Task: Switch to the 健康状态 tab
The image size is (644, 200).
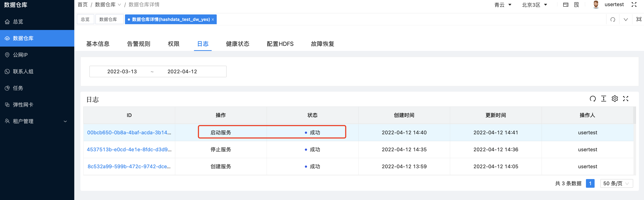Action: [237, 44]
